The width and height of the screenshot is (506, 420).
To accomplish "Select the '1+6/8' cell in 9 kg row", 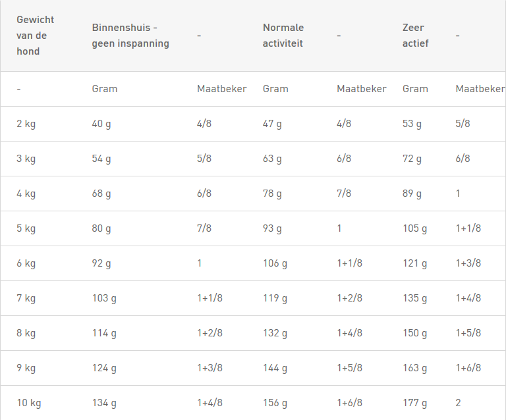I will click(468, 368).
